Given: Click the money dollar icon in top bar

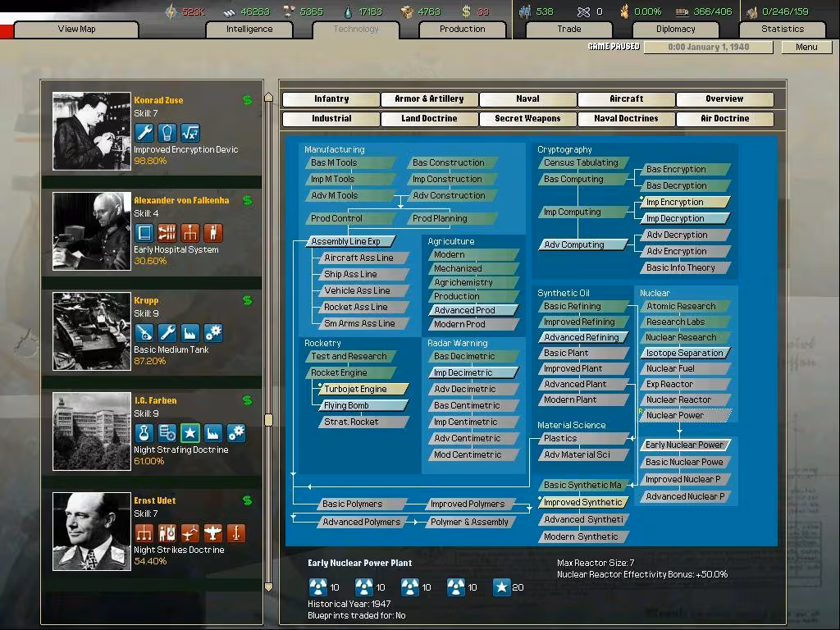Looking at the screenshot, I should point(466,11).
